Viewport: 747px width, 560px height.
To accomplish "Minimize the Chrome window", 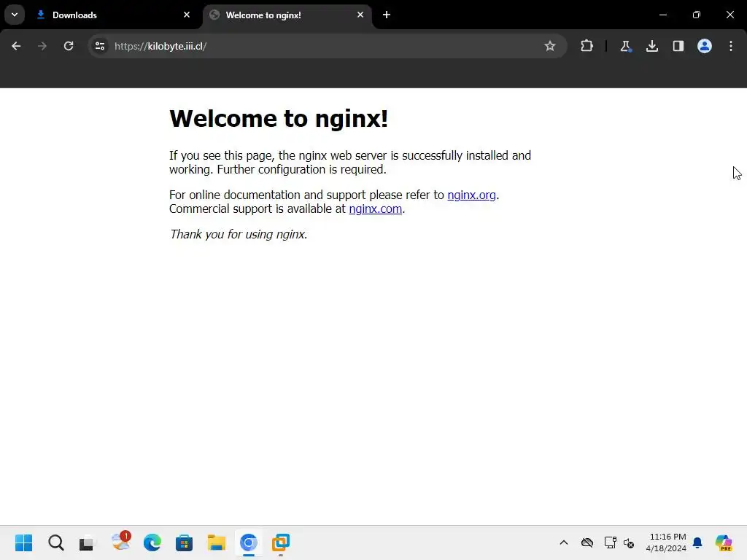I will click(662, 15).
